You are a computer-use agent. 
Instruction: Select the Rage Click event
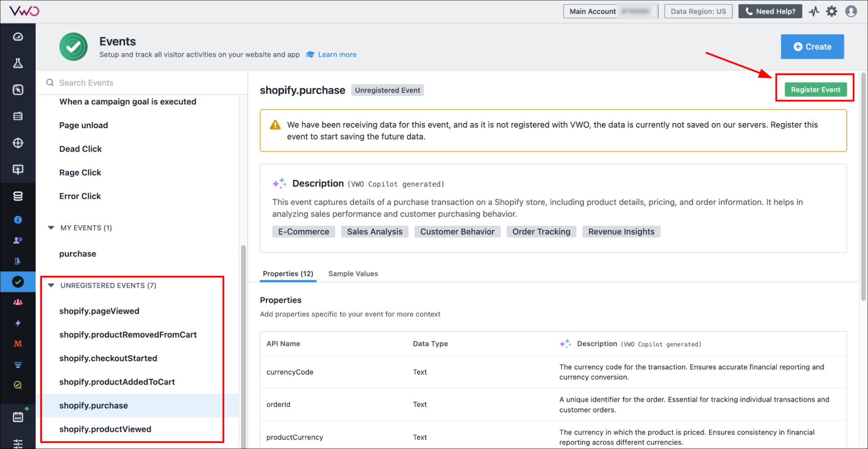pyautogui.click(x=80, y=173)
